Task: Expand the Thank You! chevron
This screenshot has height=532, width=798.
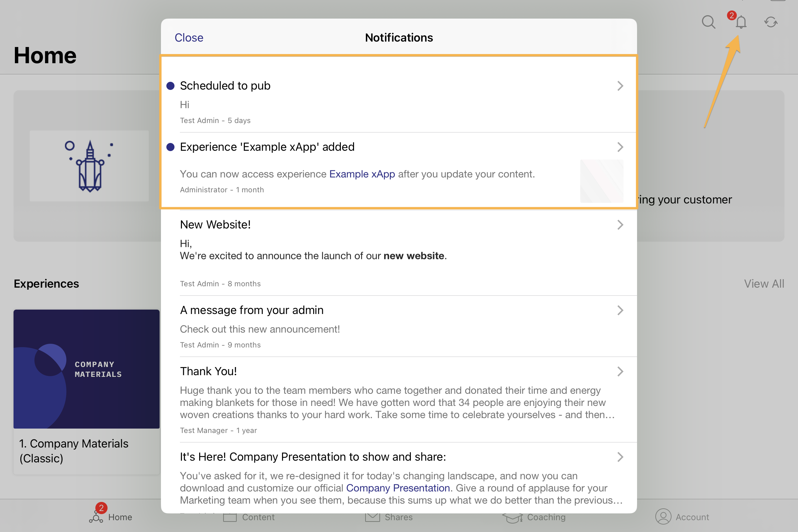Action: (620, 371)
